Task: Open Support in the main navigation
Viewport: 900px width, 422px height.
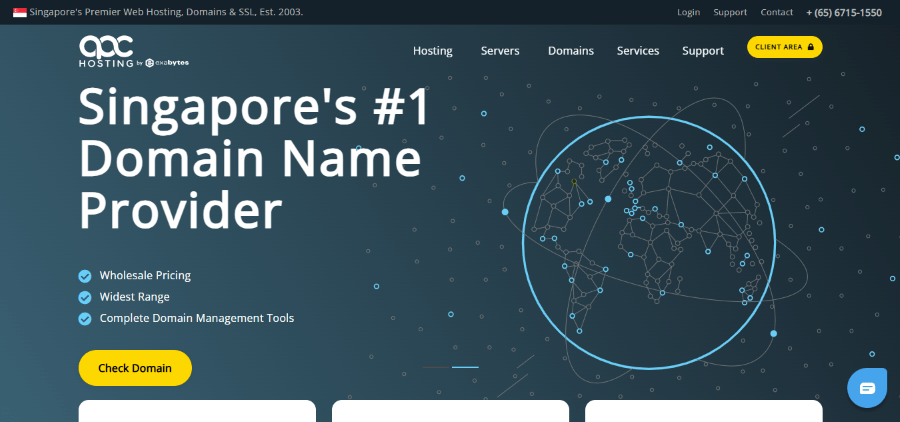Action: tap(703, 51)
